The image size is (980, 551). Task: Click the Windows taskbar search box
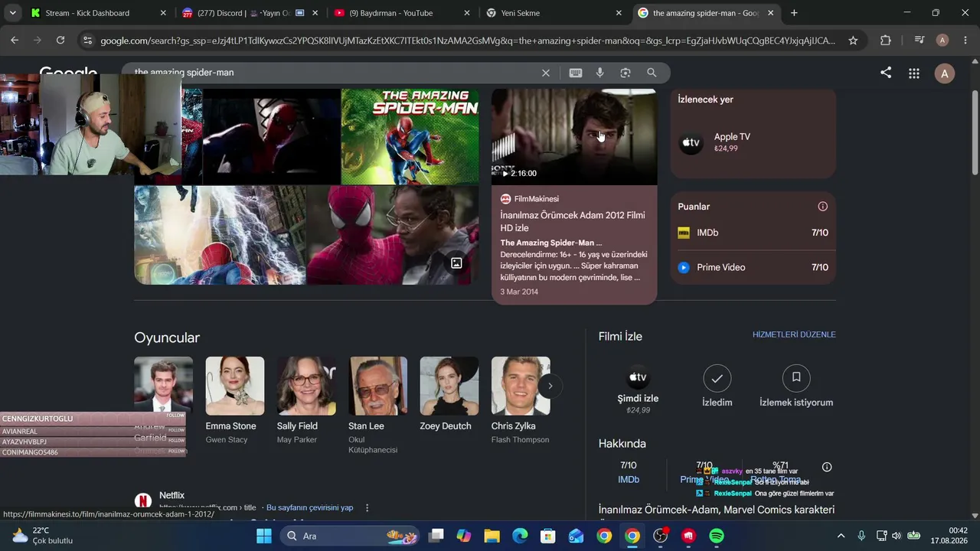click(349, 536)
